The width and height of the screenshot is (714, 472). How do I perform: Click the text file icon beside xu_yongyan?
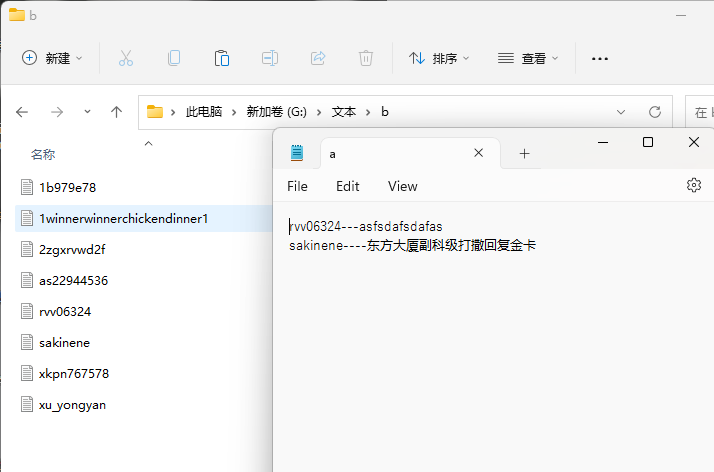(27, 404)
